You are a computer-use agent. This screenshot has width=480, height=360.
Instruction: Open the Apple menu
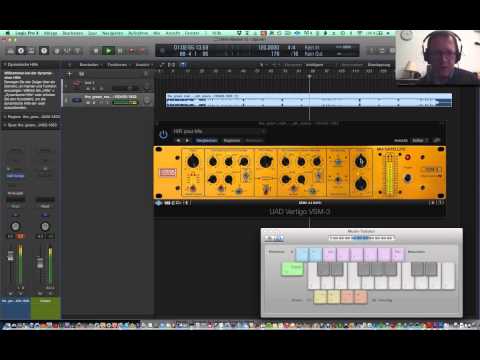[8, 33]
